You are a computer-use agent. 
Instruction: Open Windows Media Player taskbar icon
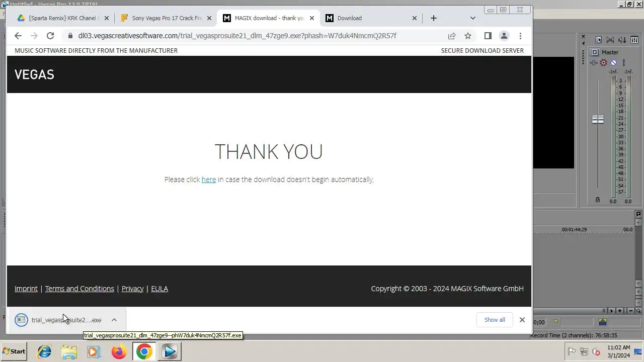pyautogui.click(x=94, y=351)
